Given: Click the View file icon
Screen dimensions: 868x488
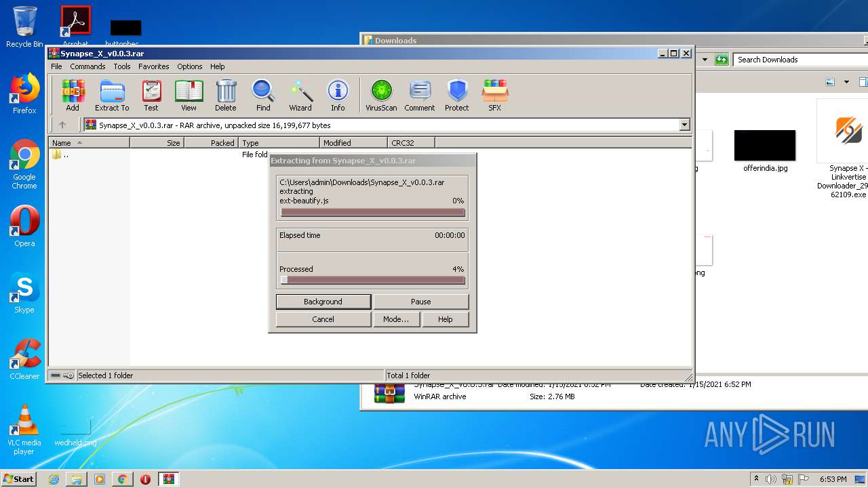Looking at the screenshot, I should (189, 95).
